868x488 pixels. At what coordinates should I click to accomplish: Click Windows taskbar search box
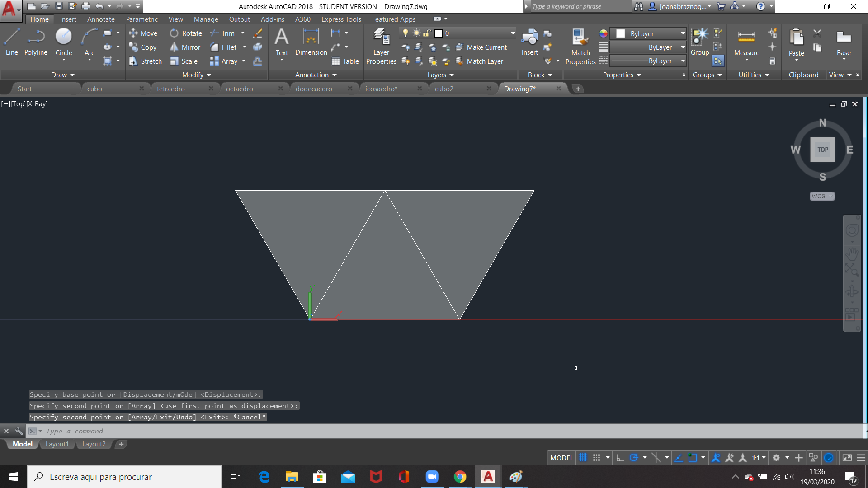coord(124,477)
